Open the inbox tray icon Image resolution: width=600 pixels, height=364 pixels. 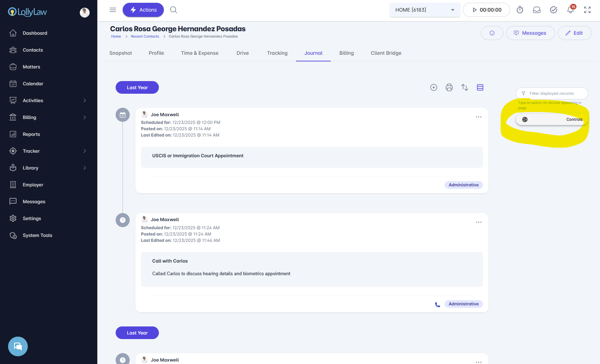click(x=537, y=10)
